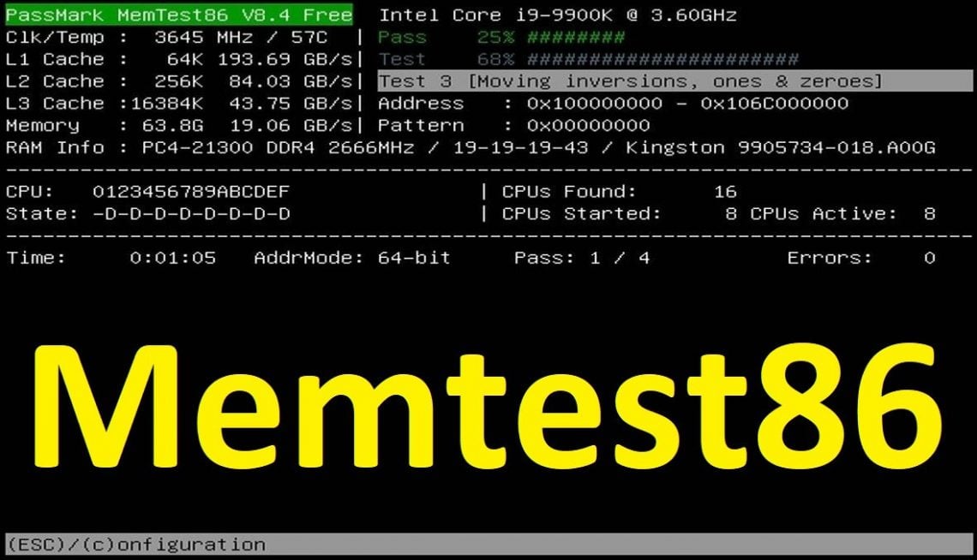This screenshot has width=977, height=560.
Task: Select the CPUs Active count
Action: point(926,213)
